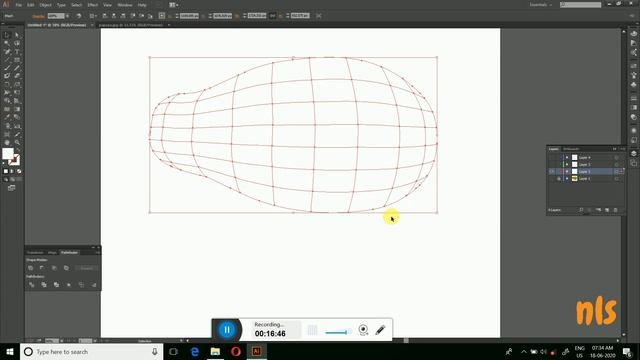Select the Pen tool
The height and width of the screenshot is (360, 640).
click(x=7, y=52)
